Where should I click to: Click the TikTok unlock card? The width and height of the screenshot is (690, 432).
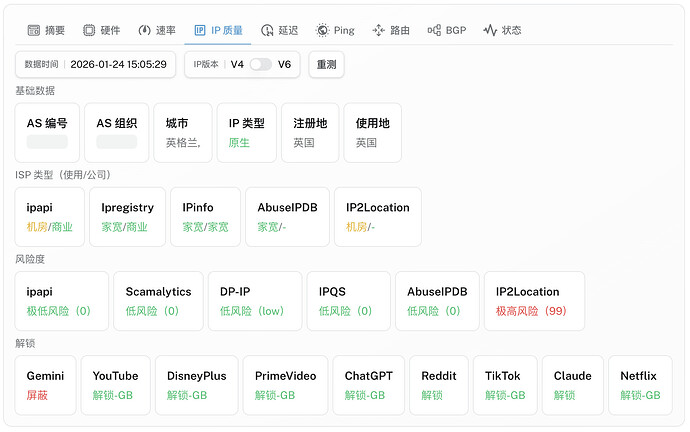505,385
